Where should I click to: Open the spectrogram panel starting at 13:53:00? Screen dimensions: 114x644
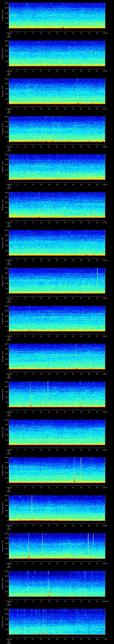pos(57,356)
